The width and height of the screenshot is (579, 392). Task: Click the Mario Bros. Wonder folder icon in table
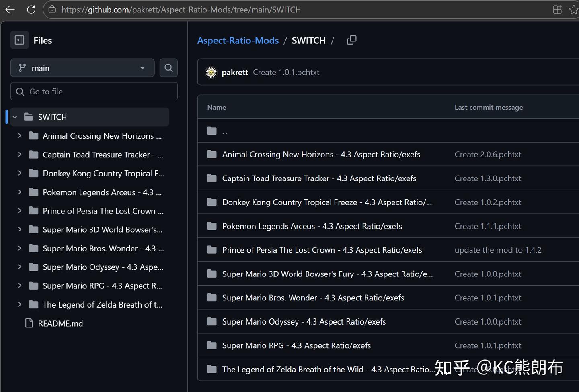click(x=212, y=298)
